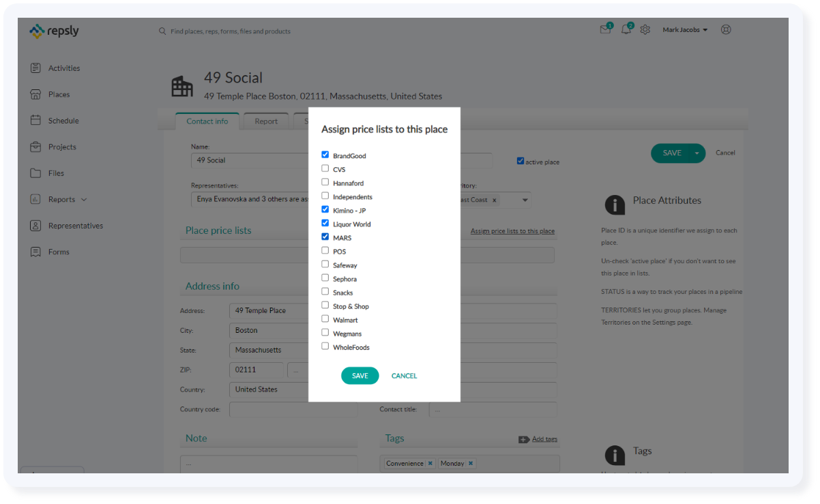This screenshot has width=820, height=504.
Task: Open the settings gear icon
Action: (645, 30)
